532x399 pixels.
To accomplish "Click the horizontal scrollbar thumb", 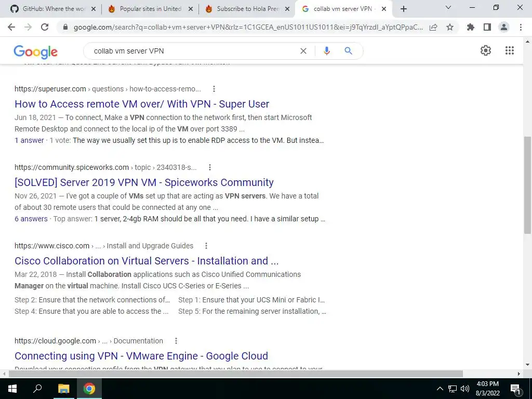I will pos(236,374).
